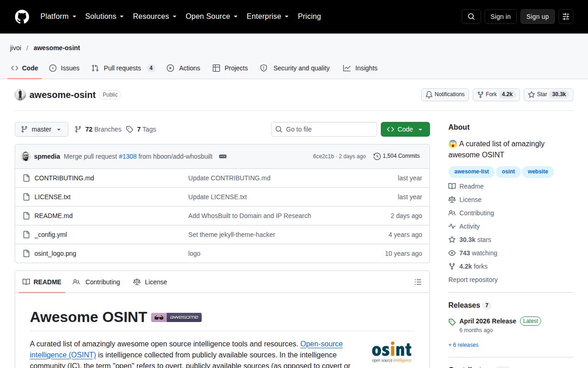Viewport: 588px width, 368px height.
Task: Click the jivoi owner avatar icon
Action: pyautogui.click(x=20, y=95)
